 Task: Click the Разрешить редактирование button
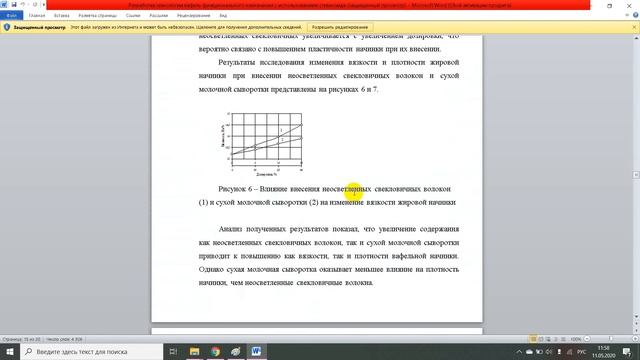(x=340, y=27)
